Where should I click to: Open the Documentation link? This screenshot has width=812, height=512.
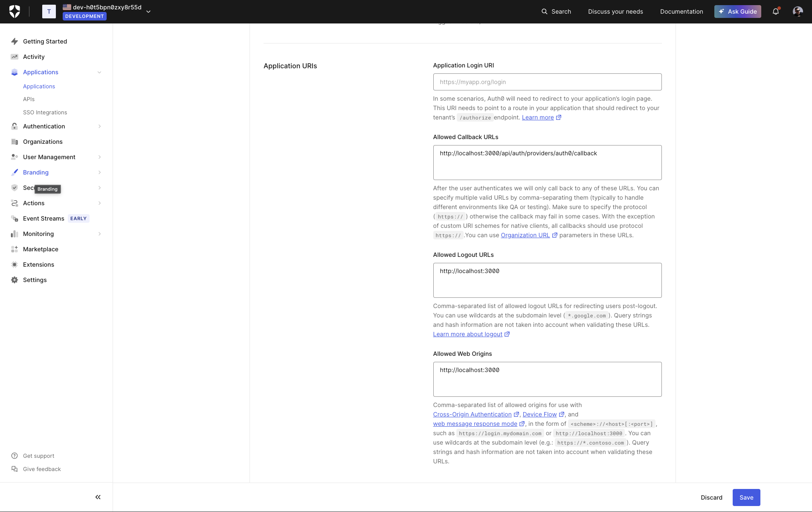681,12
